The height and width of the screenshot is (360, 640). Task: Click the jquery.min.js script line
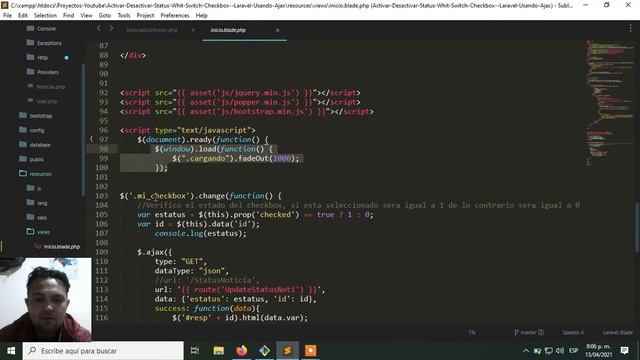(x=240, y=93)
